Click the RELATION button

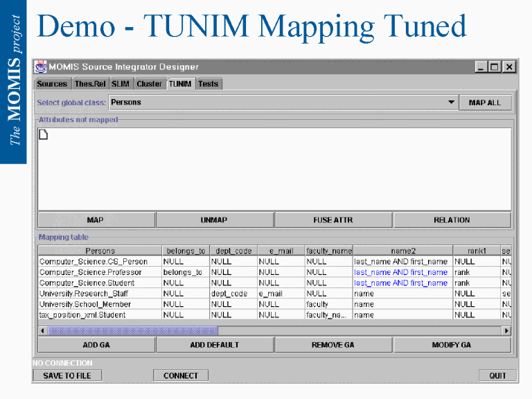pyautogui.click(x=452, y=220)
